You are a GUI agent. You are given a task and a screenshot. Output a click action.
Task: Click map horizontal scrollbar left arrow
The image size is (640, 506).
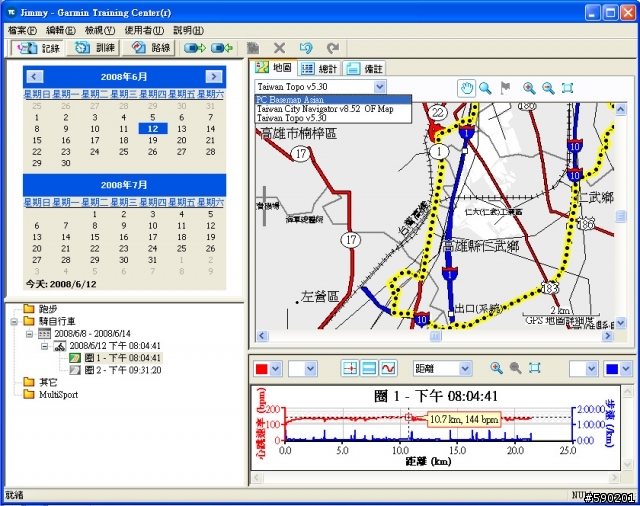pos(262,335)
